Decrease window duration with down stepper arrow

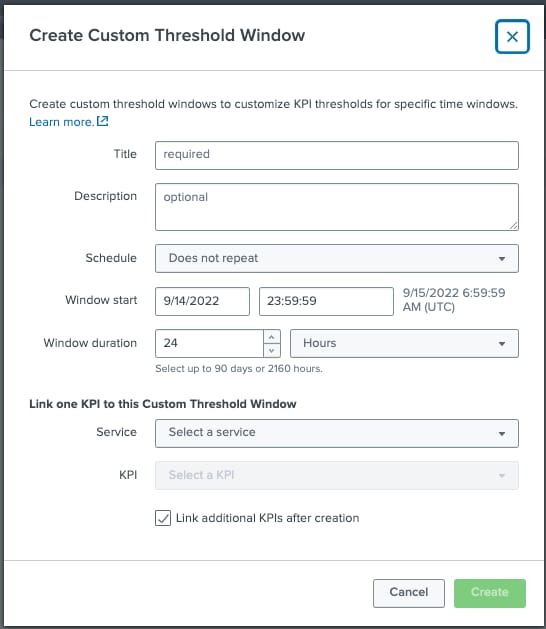click(272, 350)
